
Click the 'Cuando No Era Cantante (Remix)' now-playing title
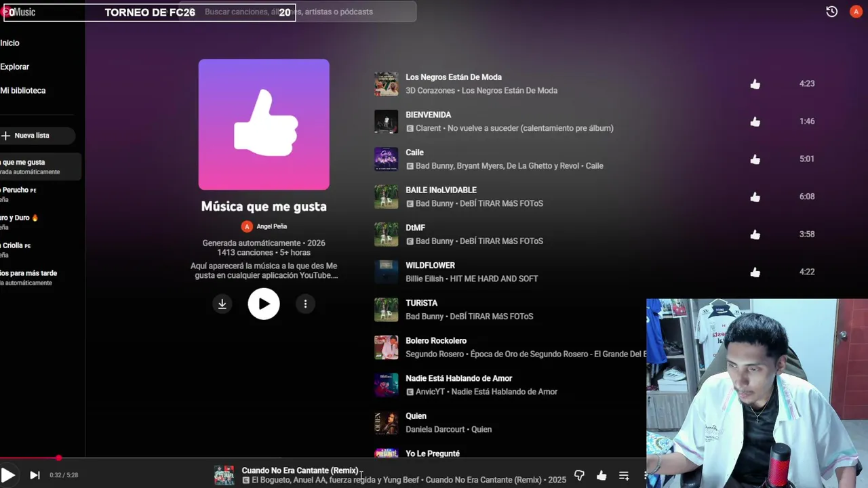300,470
